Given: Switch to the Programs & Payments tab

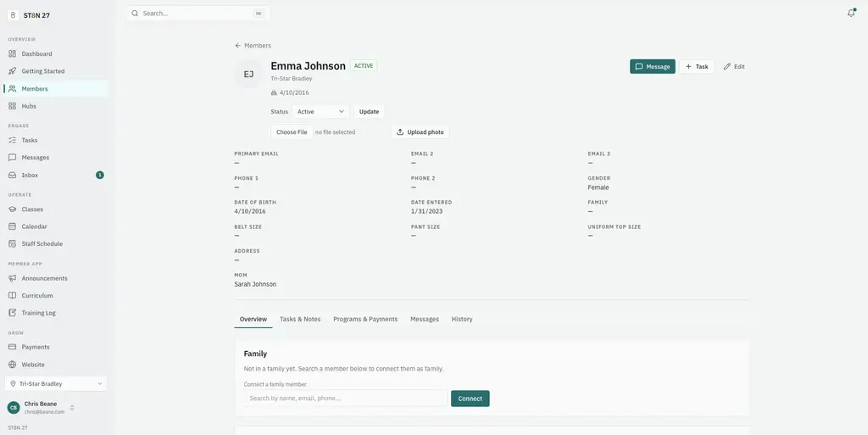Looking at the screenshot, I should tap(365, 320).
